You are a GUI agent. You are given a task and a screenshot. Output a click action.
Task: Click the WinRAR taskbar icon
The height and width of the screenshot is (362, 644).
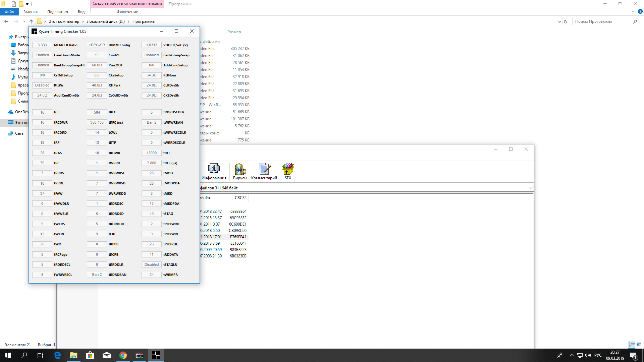click(140, 355)
